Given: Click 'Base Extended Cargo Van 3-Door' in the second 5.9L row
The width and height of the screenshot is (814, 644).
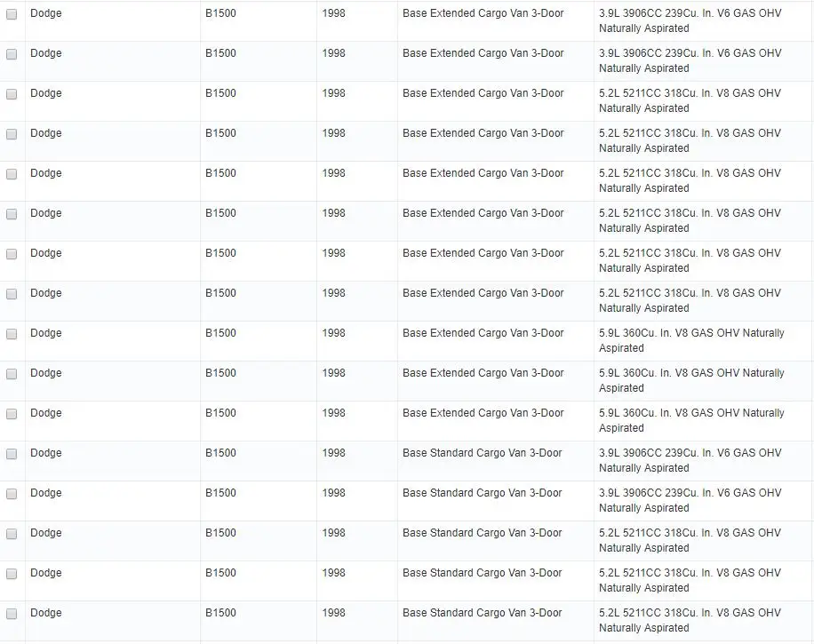Looking at the screenshot, I should (483, 372).
